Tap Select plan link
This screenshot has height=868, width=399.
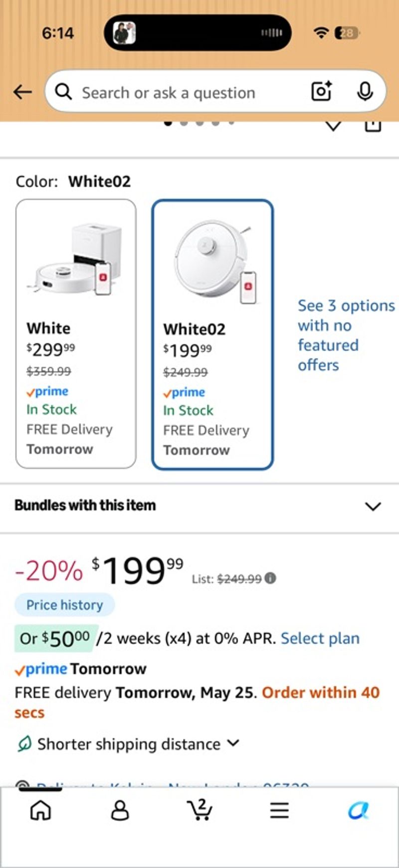click(x=320, y=638)
